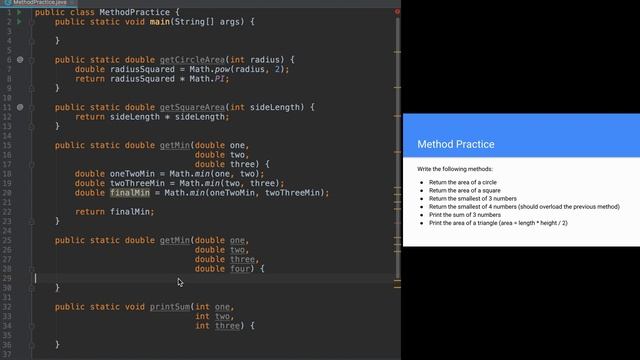Run main method via line 2 gutter arrow
Image resolution: width=640 pixels, height=360 pixels.
click(x=19, y=22)
